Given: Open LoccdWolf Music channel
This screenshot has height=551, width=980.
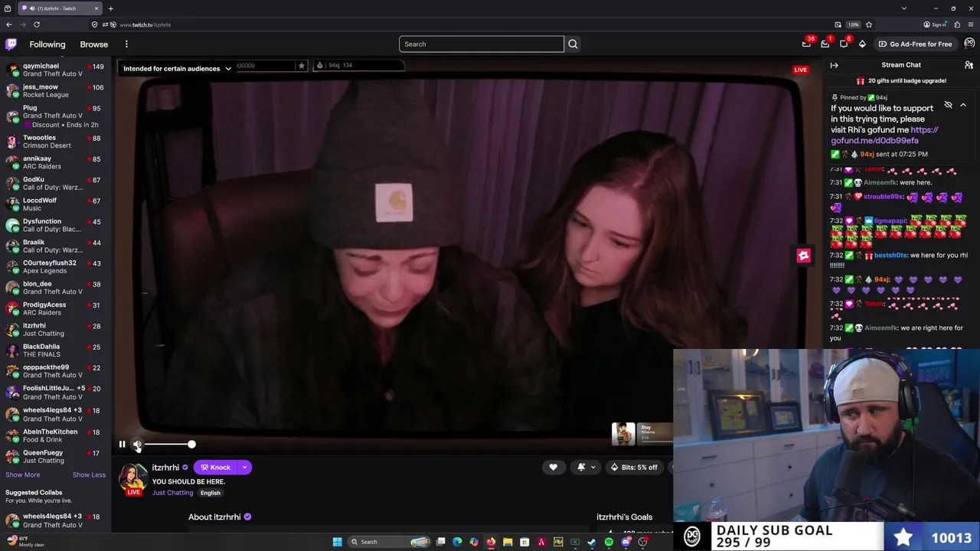Looking at the screenshot, I should pyautogui.click(x=55, y=204).
